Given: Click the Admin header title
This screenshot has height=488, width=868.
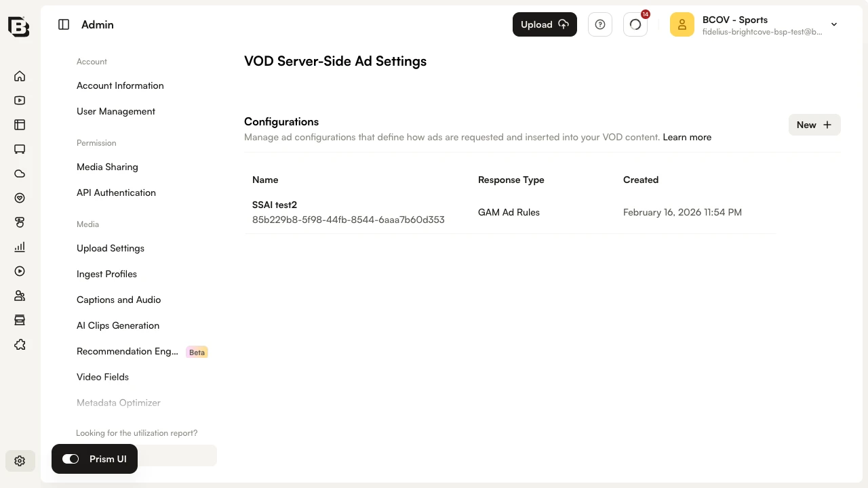Looking at the screenshot, I should 98,24.
